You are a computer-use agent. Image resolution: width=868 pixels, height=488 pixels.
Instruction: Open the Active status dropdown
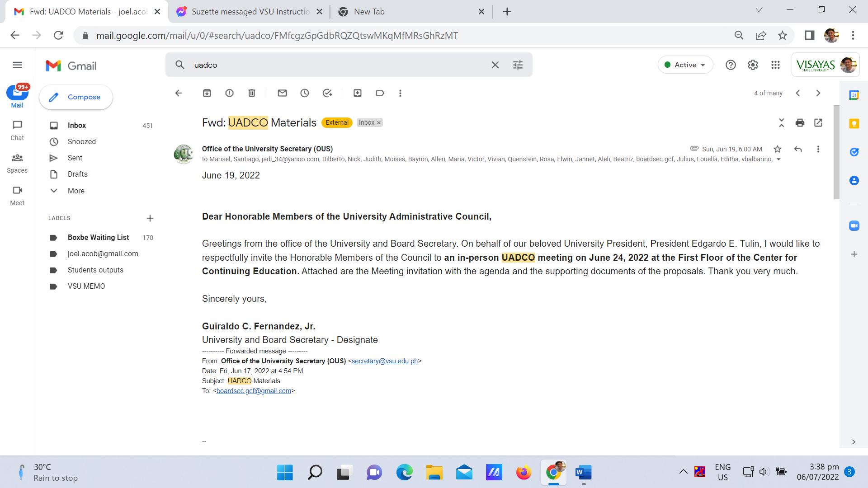685,65
